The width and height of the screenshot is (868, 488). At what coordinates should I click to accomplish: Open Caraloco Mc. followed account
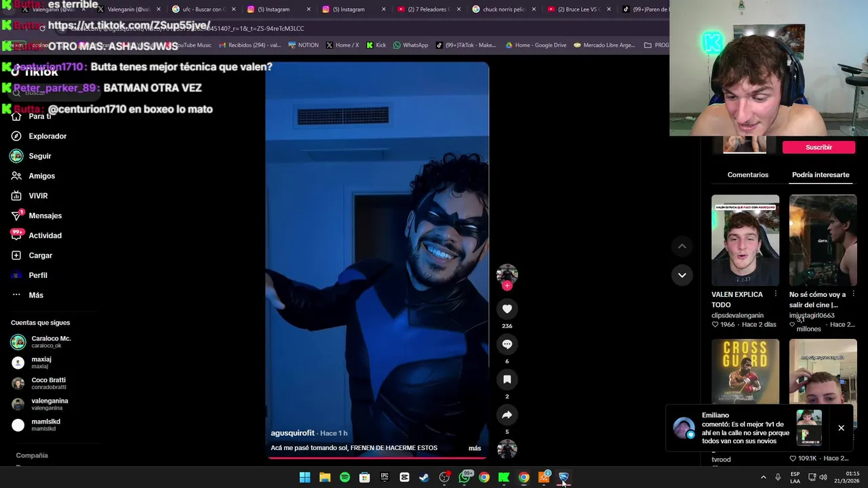(x=41, y=342)
